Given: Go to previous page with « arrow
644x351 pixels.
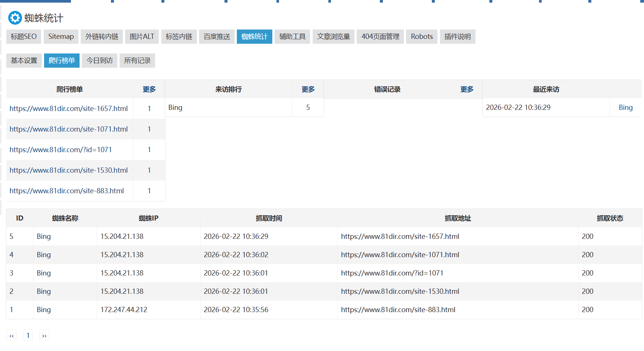Looking at the screenshot, I should (x=12, y=335).
